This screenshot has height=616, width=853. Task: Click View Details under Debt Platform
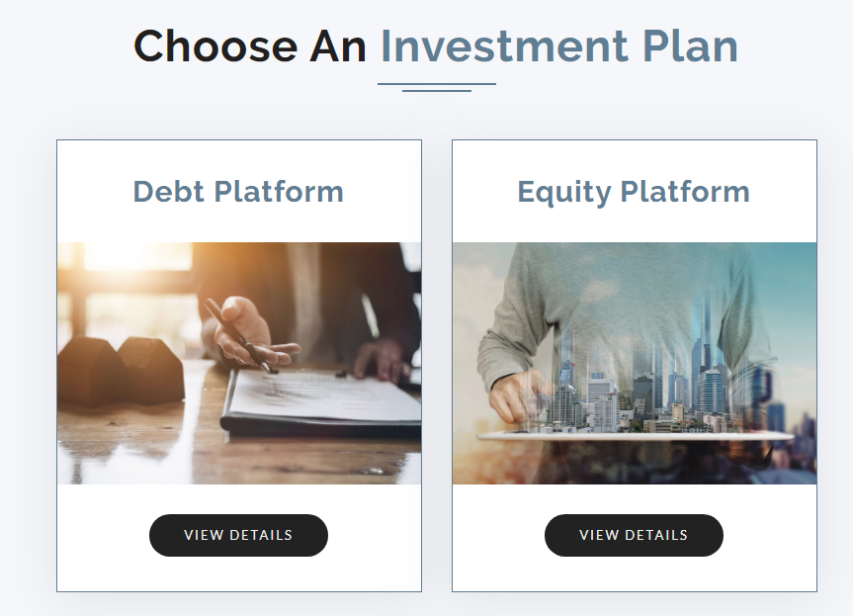pyautogui.click(x=238, y=535)
